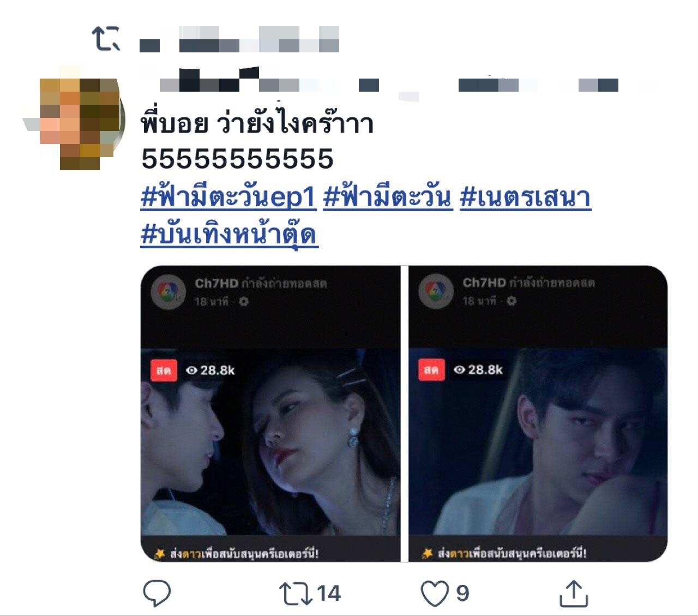Click the retweet count 14

click(329, 594)
